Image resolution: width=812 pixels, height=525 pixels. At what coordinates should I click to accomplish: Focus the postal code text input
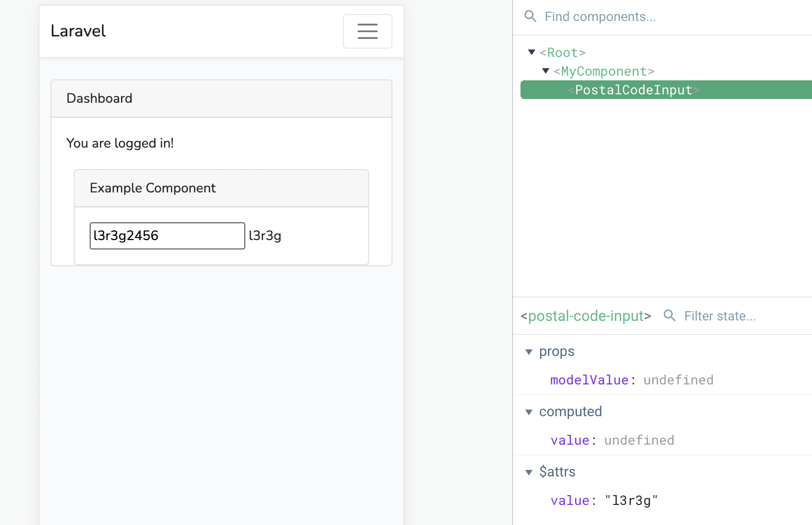167,236
